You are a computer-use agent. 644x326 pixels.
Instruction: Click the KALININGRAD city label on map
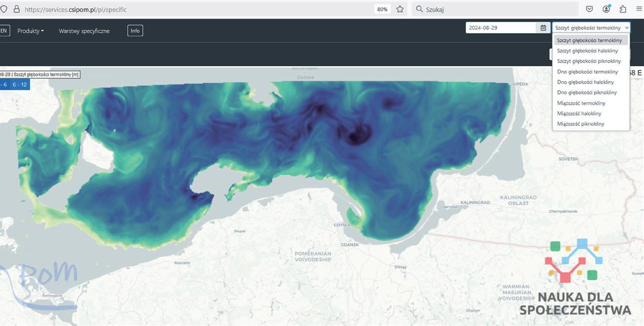(x=475, y=203)
